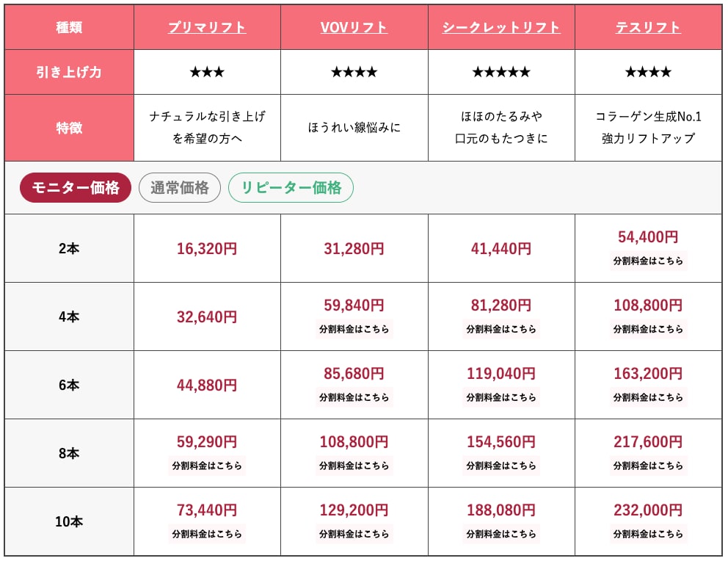Click 分割料金はこちら under テスリフト 54,400円

tap(648, 261)
